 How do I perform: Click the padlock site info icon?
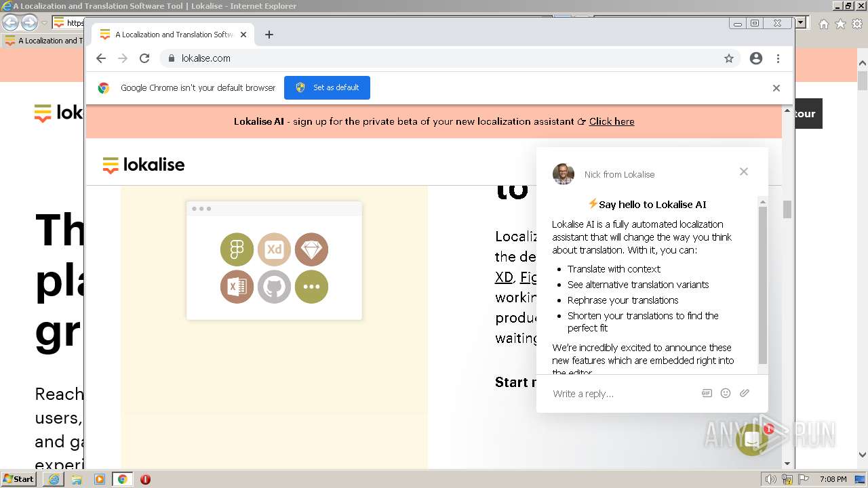click(172, 58)
